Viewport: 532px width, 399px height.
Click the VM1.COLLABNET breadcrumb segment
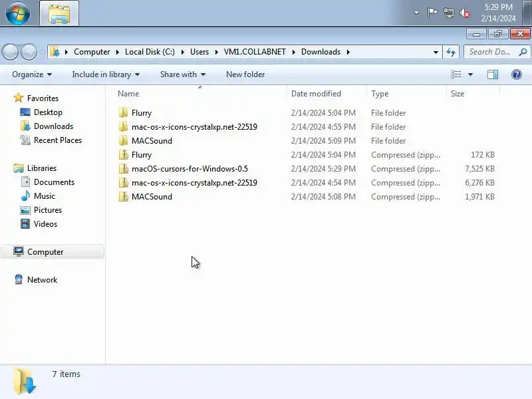(x=255, y=52)
